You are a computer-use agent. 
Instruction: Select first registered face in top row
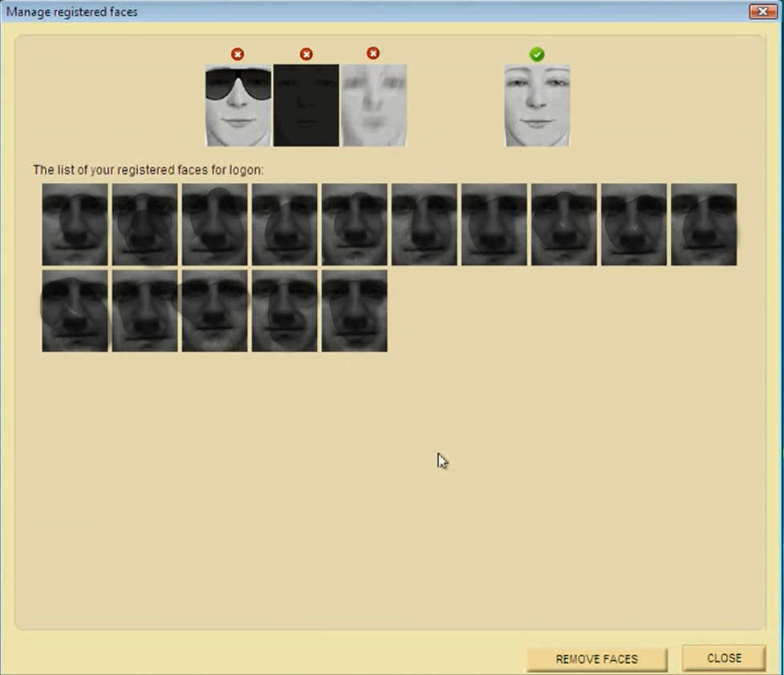pos(75,225)
